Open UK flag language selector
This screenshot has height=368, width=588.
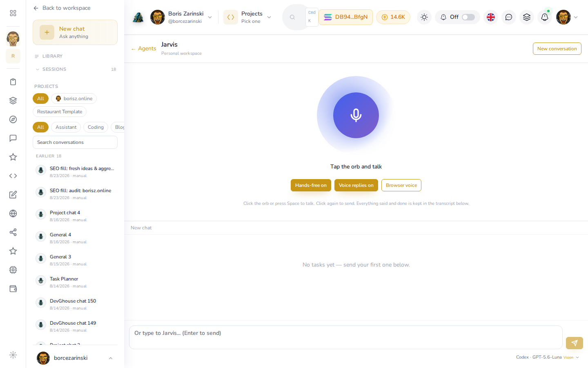[491, 17]
